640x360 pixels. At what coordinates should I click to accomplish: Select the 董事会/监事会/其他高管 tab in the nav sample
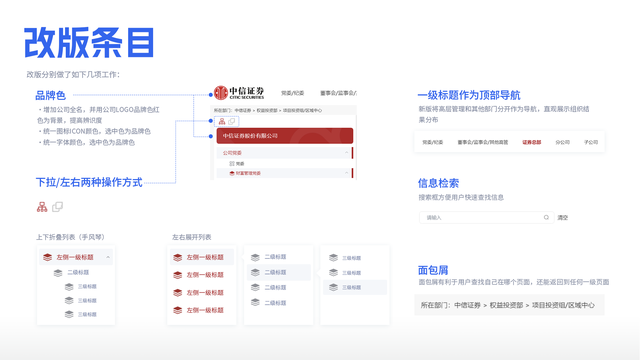(x=483, y=142)
